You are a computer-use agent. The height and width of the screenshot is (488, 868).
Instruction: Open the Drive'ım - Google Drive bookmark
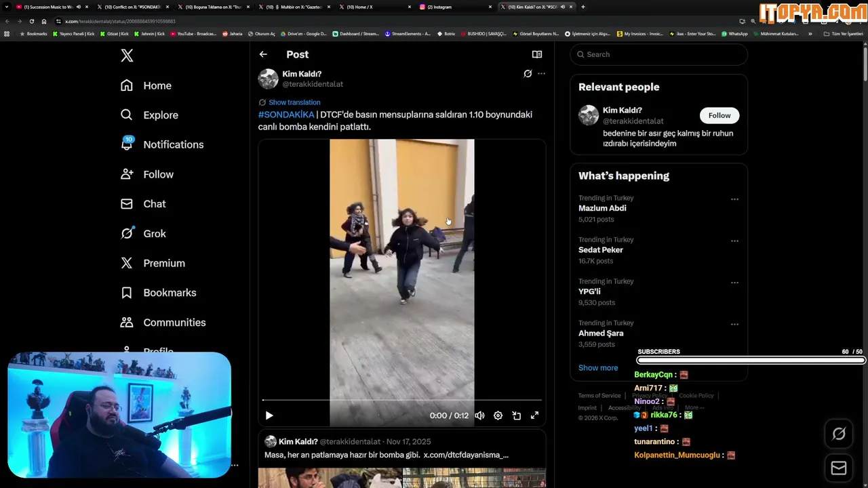[303, 34]
